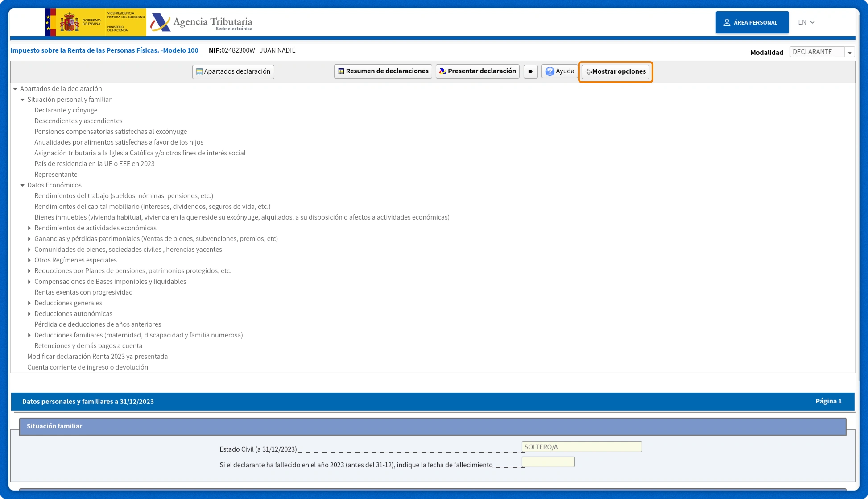
Task: Click the Estado Civil SOLTERO/A field
Action: (581, 447)
